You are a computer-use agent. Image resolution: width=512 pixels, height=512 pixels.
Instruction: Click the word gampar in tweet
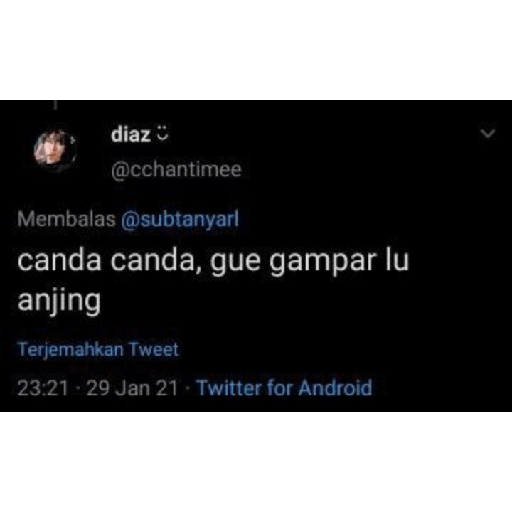pyautogui.click(x=323, y=262)
